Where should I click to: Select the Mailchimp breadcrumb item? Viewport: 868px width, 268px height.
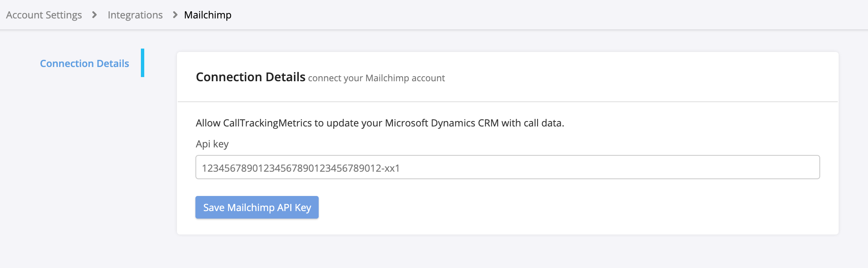(208, 15)
